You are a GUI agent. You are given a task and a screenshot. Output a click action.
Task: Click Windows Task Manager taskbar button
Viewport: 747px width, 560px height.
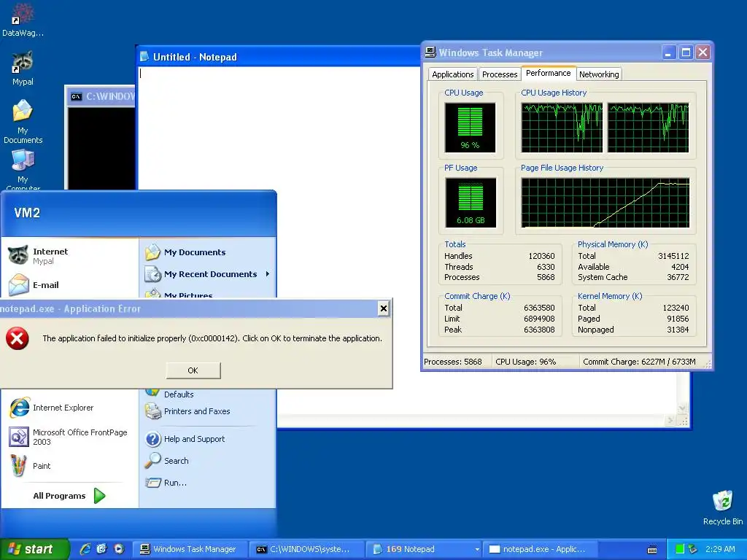point(189,549)
